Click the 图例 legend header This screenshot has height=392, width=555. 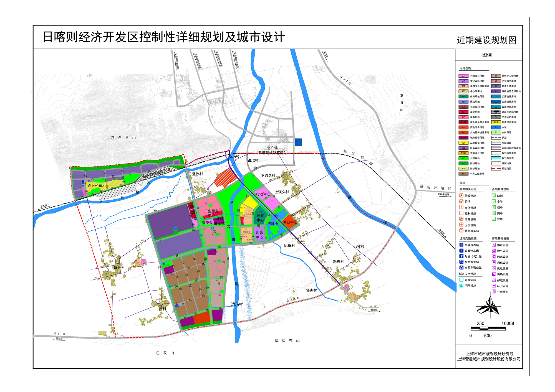coord(487,55)
